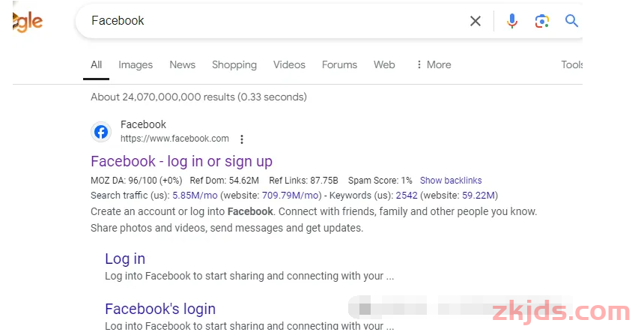Click the blue magnifying glass search icon
This screenshot has width=644, height=335.
pos(571,20)
